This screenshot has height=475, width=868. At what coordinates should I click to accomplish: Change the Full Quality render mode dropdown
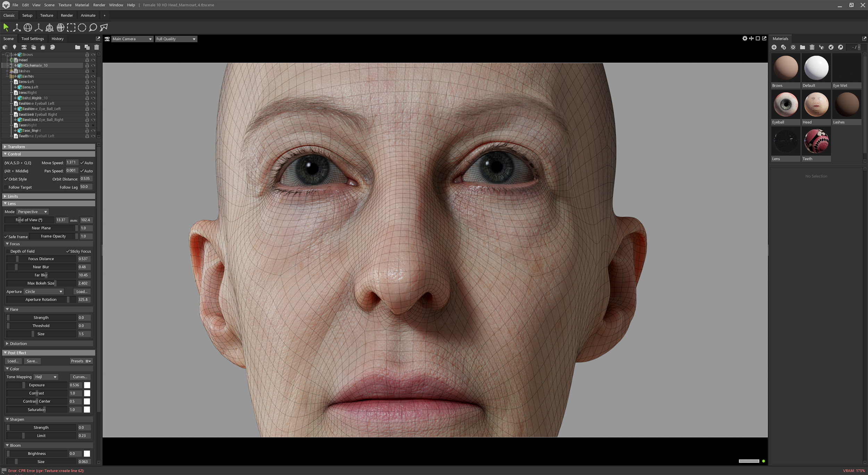tap(176, 39)
